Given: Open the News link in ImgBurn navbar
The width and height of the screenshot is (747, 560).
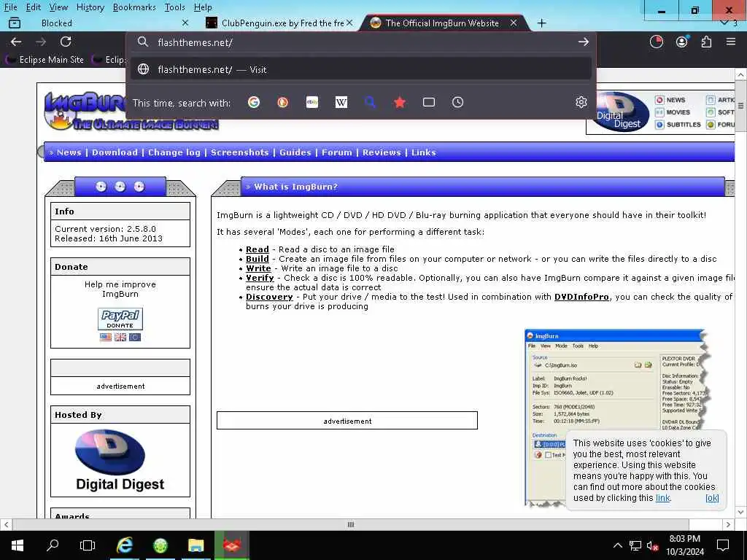Looking at the screenshot, I should point(69,152).
